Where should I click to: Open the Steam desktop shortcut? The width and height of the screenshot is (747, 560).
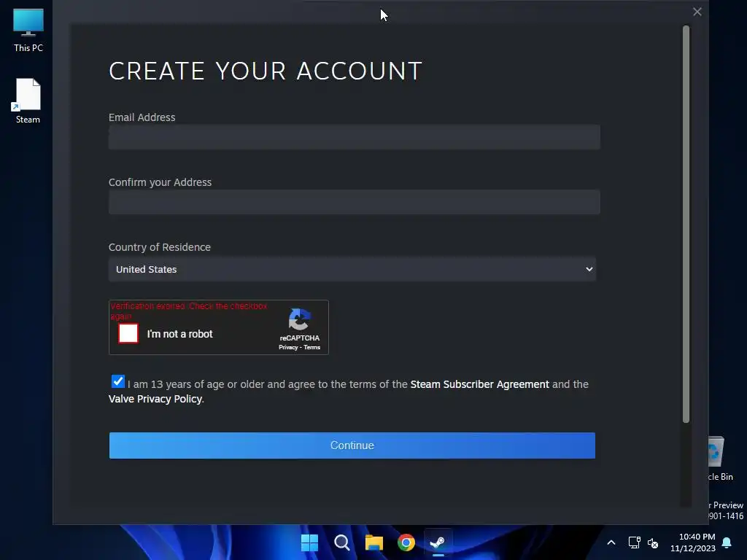coord(28,101)
